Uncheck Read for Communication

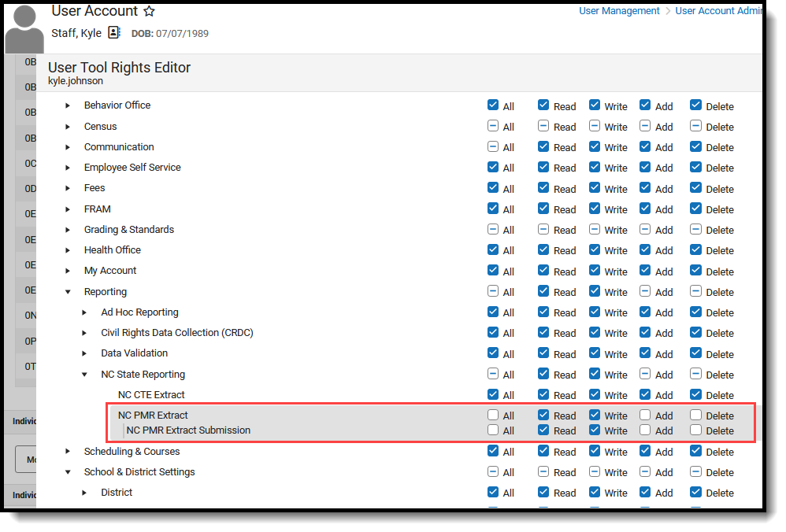(x=543, y=146)
